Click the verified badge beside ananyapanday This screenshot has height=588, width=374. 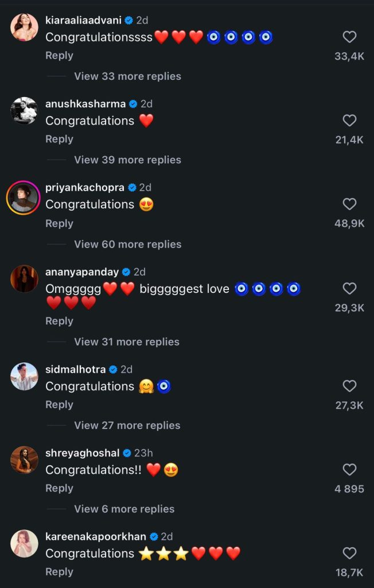(x=126, y=272)
